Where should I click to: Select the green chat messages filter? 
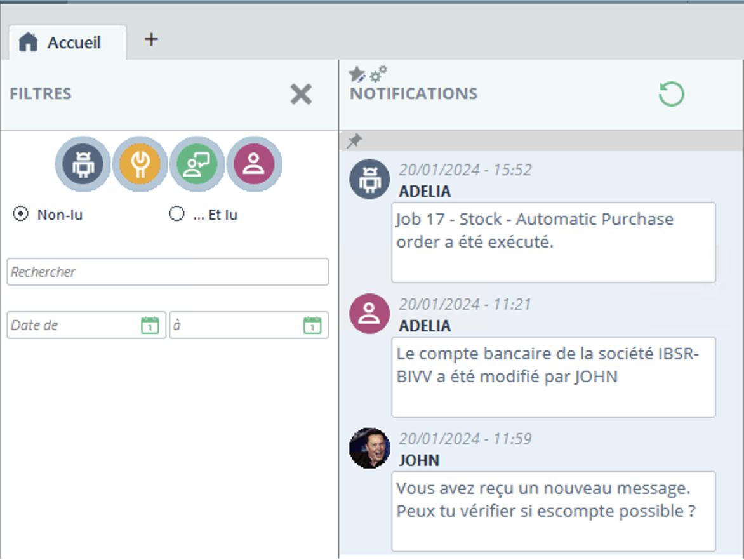click(197, 164)
